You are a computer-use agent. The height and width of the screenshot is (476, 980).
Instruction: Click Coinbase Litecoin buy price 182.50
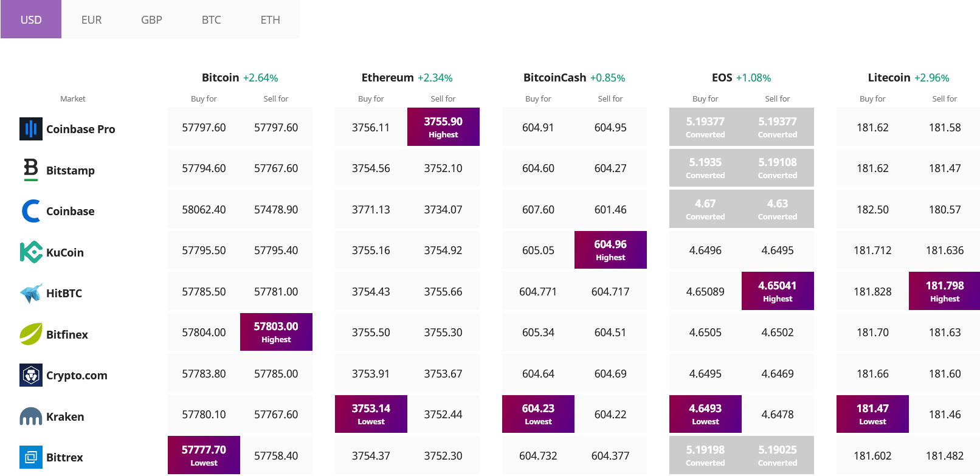click(872, 209)
